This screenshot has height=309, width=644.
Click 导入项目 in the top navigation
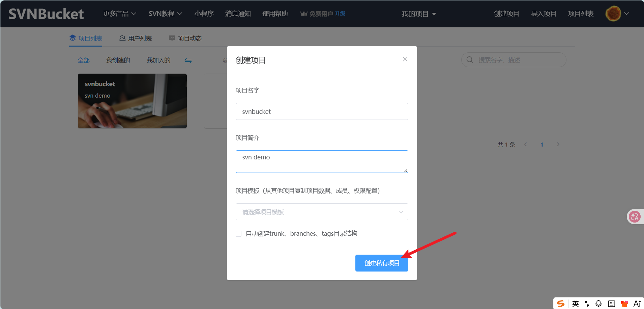pyautogui.click(x=544, y=14)
